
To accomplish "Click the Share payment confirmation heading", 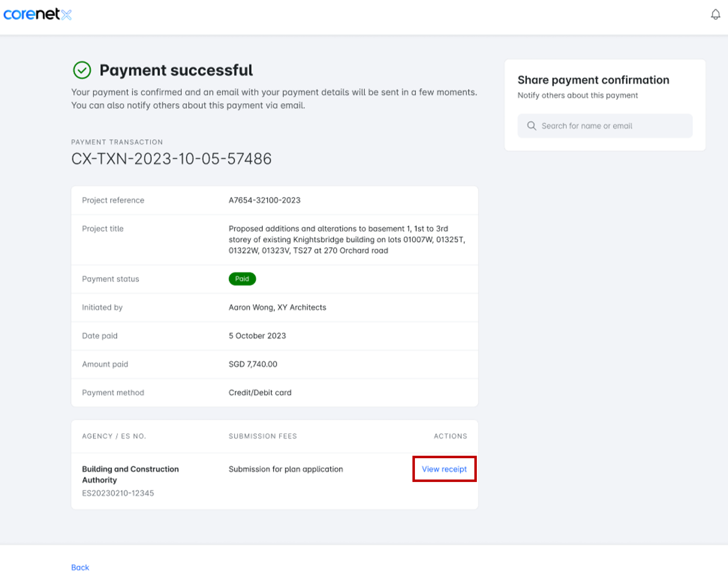I will tap(593, 80).
